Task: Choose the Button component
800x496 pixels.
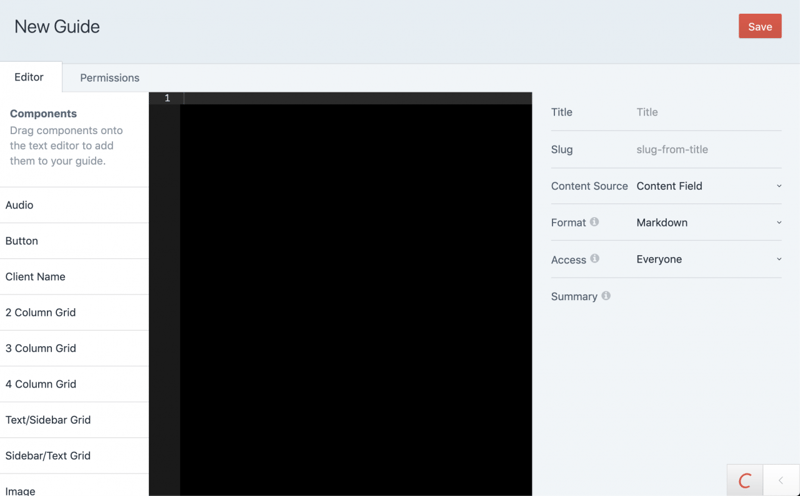Action: (74, 241)
